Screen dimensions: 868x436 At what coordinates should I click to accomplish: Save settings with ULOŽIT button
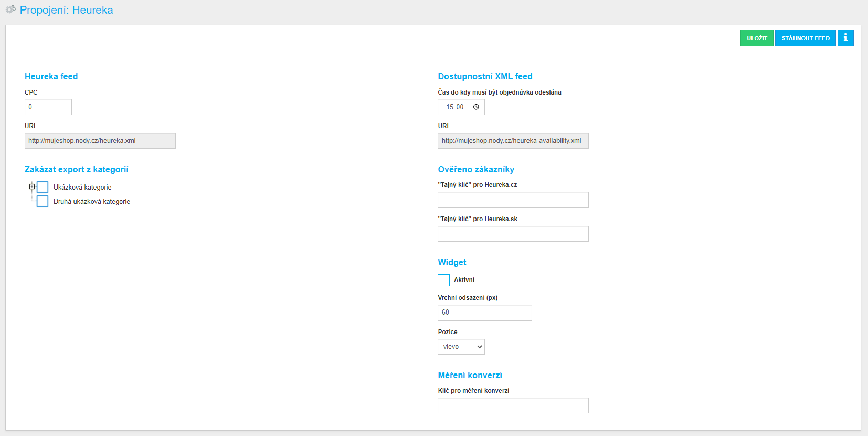click(757, 38)
